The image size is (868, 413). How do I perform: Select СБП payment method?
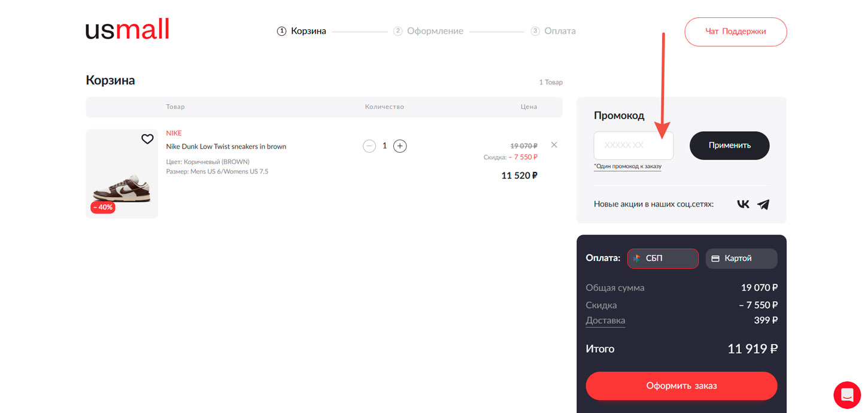point(663,259)
